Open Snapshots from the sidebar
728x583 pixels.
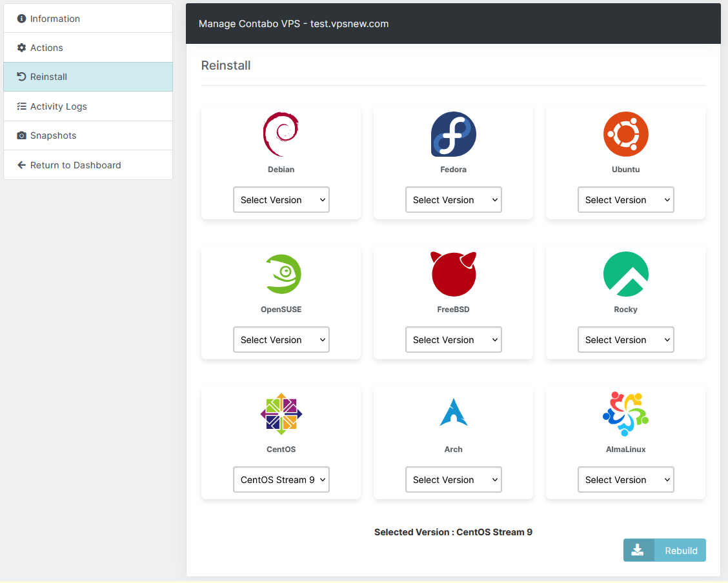point(88,135)
